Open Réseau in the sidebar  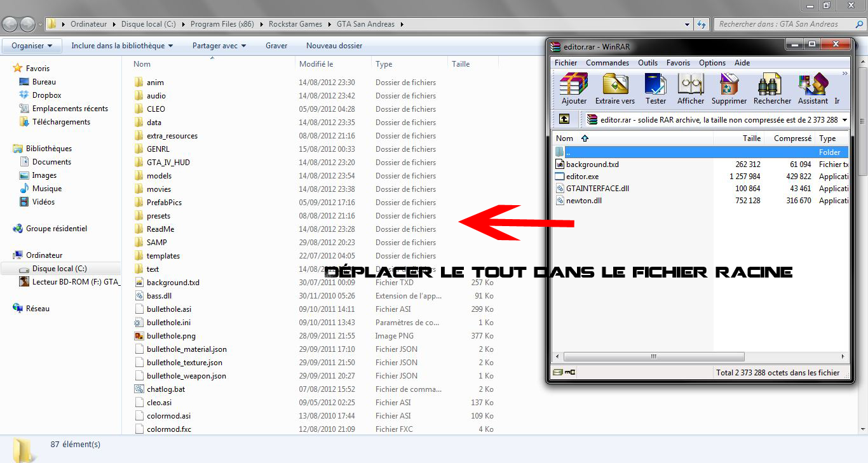(37, 309)
